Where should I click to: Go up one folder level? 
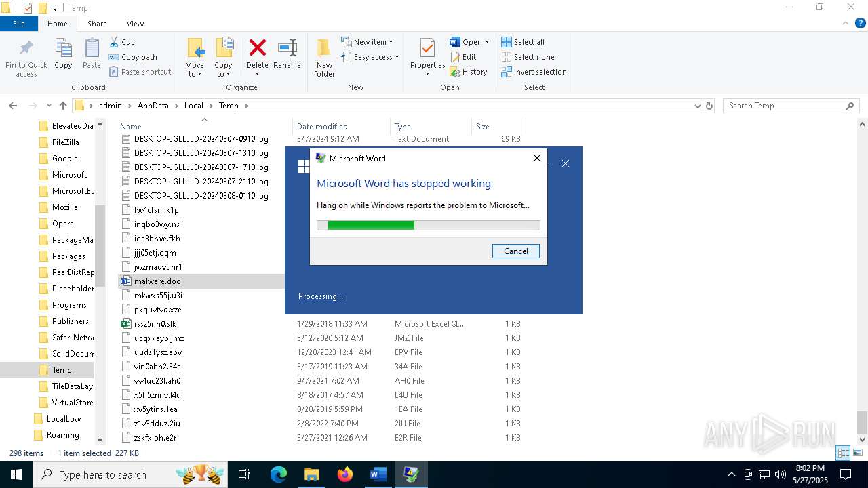point(63,106)
